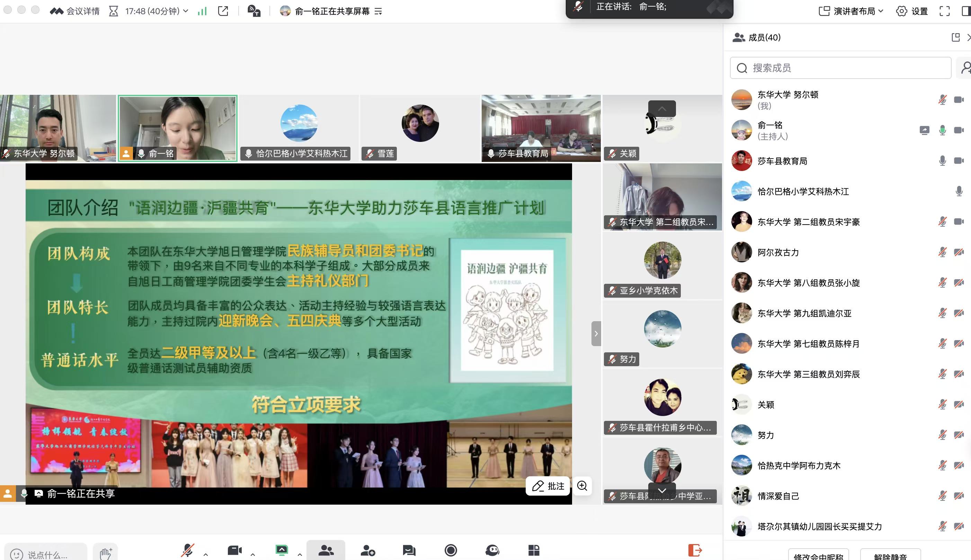The image size is (971, 560).
Task: Click the invite participants icon in toolbar
Action: click(368, 550)
